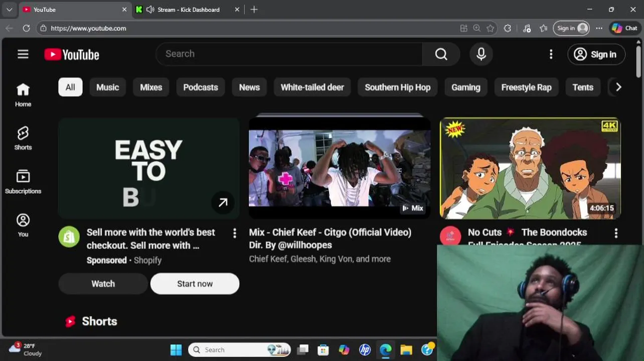Open Chief Keef mix video thumbnail

click(x=340, y=168)
